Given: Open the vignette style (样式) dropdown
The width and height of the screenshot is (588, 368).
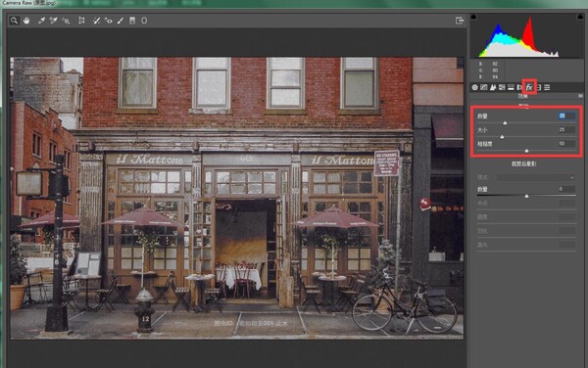Looking at the screenshot, I should [x=536, y=177].
